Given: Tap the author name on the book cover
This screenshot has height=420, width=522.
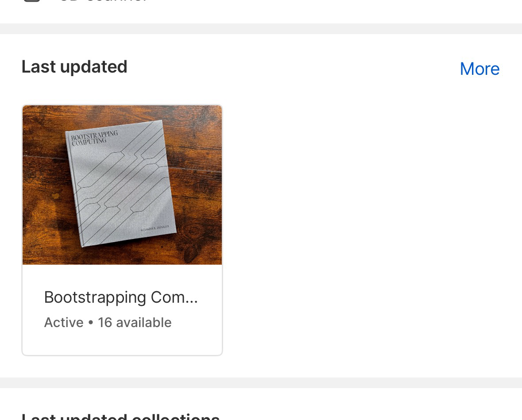Looking at the screenshot, I should [x=155, y=228].
